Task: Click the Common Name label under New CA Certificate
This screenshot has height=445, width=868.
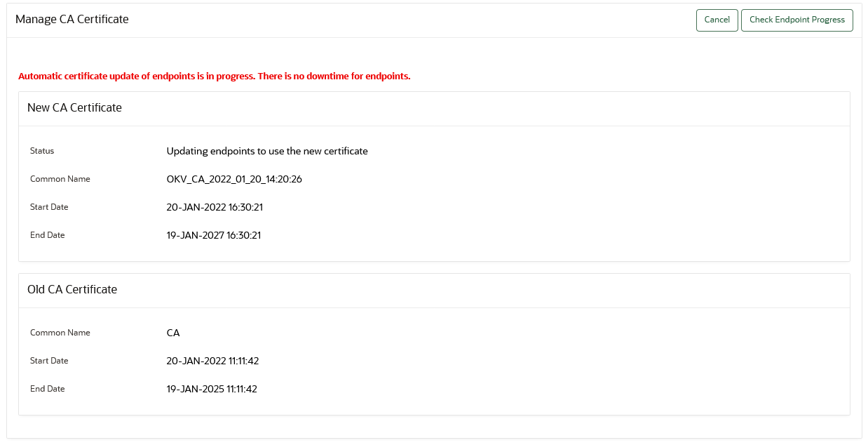Action: (x=60, y=179)
